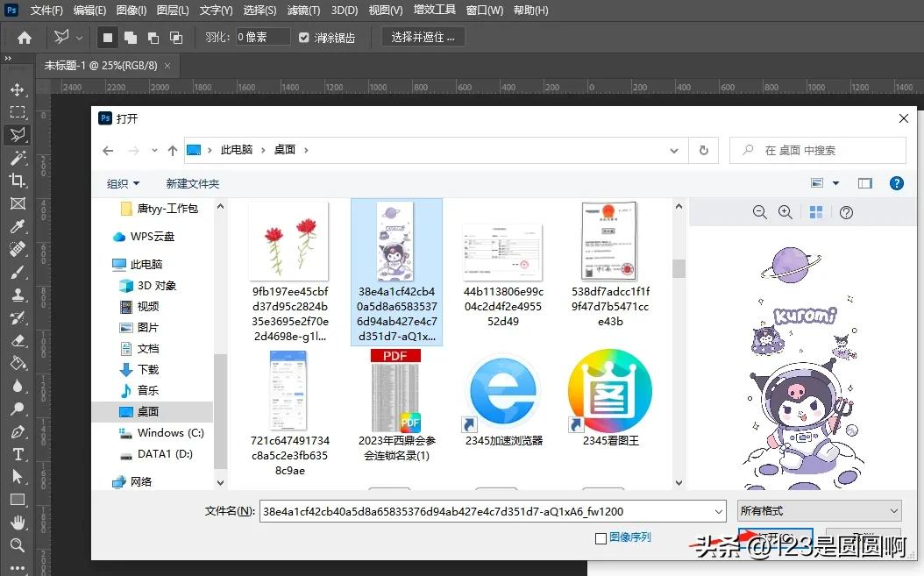The image size is (924, 576).
Task: Open the 滤镜 Filter menu
Action: pos(302,10)
